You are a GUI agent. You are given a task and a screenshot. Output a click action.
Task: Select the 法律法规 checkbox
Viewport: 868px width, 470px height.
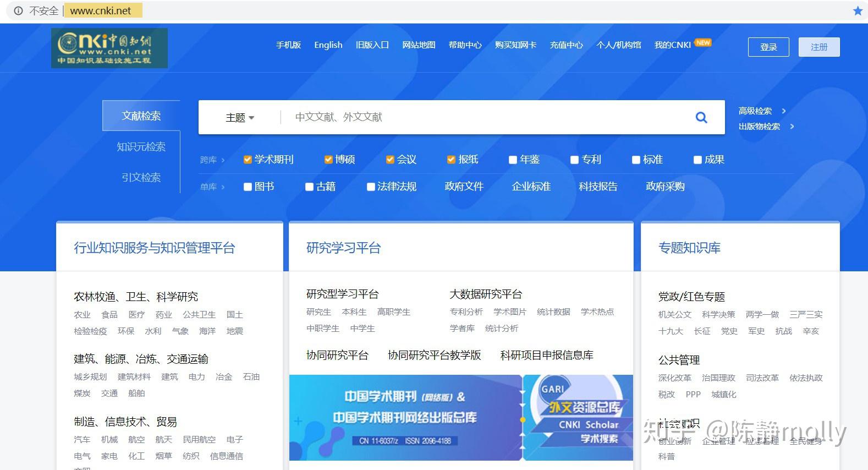click(371, 187)
